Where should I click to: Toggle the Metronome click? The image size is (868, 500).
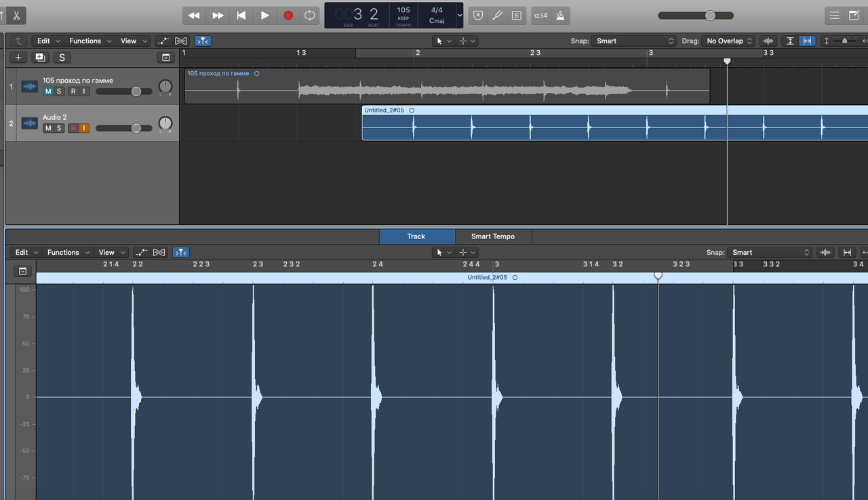[560, 15]
